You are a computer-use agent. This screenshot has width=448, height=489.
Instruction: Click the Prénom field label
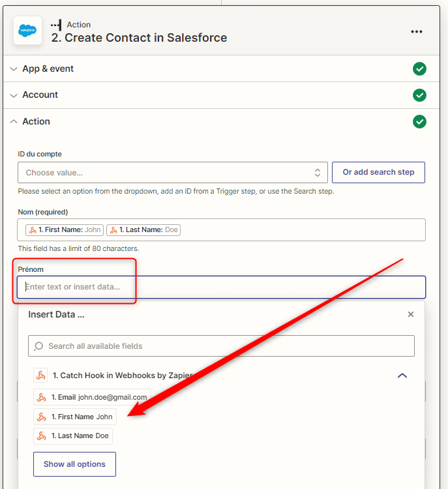(x=31, y=269)
